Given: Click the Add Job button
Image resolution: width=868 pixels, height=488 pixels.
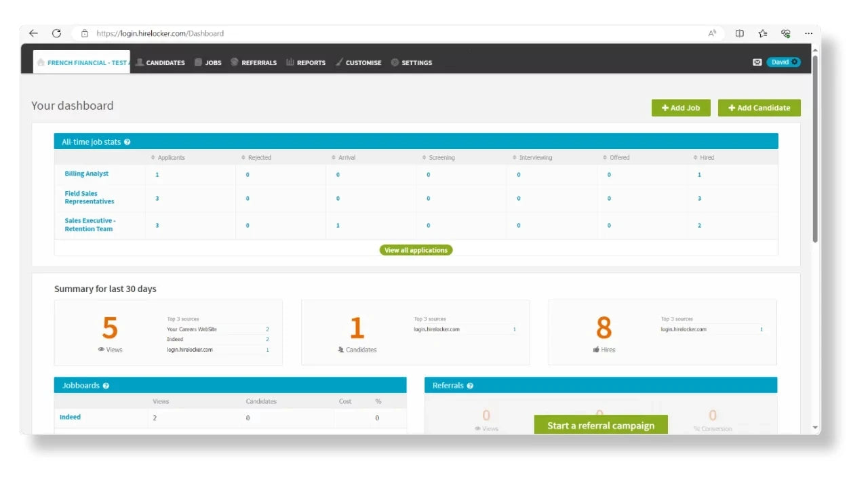Looking at the screenshot, I should [x=681, y=108].
